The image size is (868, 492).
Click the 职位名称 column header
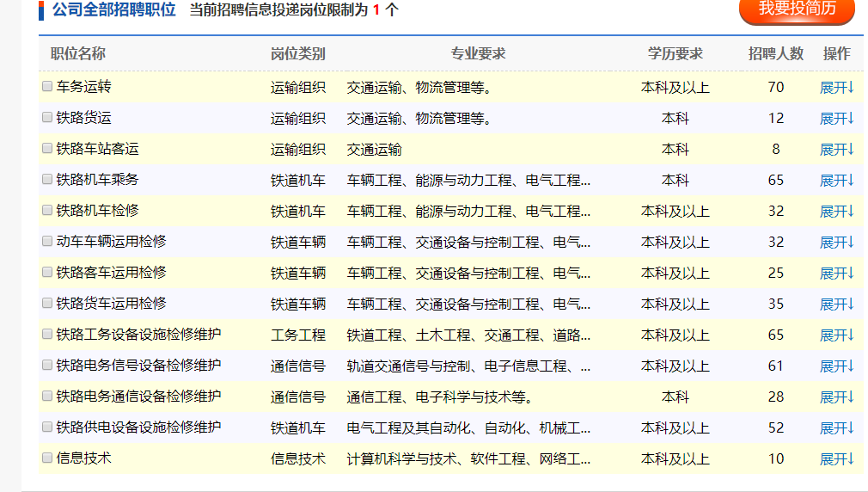[x=78, y=53]
